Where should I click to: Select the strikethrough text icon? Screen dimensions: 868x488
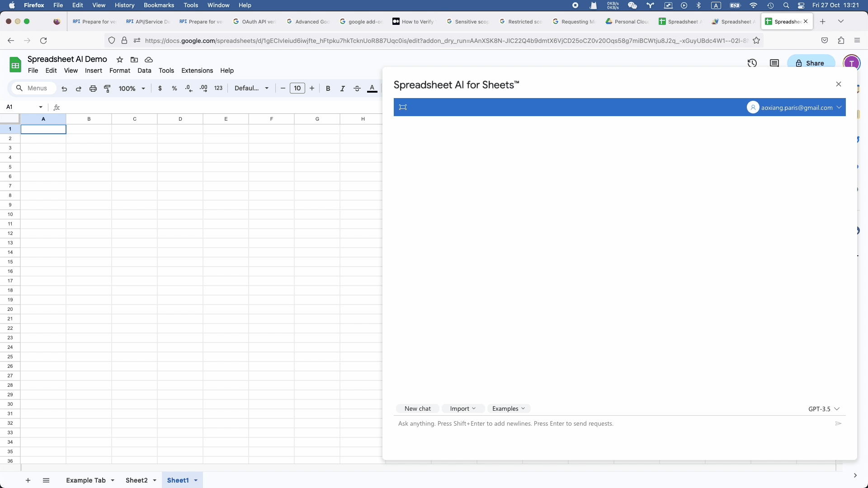coord(357,88)
